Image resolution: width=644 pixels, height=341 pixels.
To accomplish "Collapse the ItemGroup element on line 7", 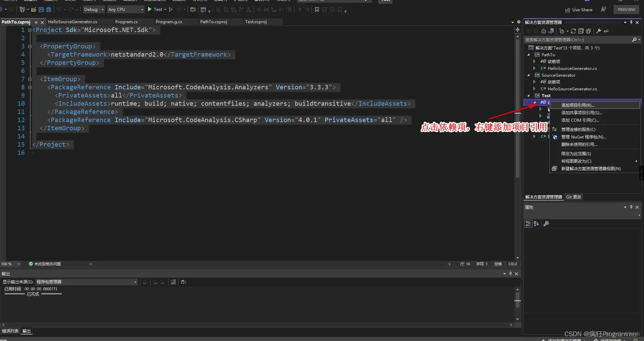I will pyautogui.click(x=30, y=79).
